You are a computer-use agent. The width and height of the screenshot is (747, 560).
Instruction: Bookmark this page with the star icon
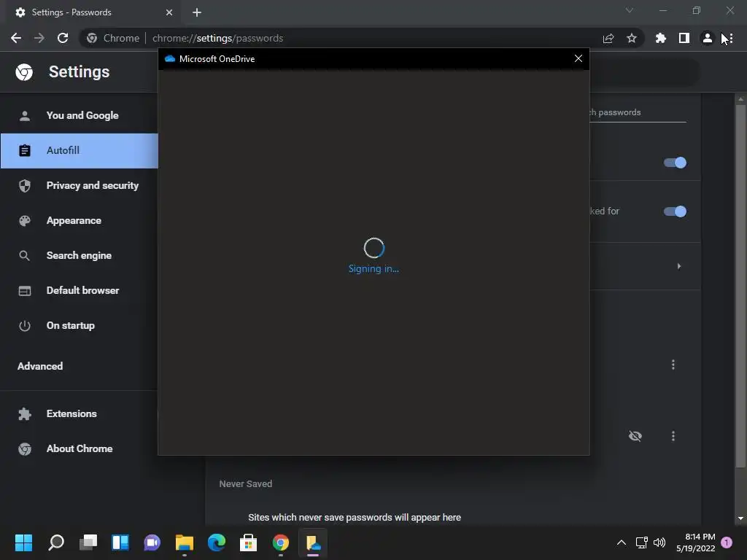tap(631, 38)
